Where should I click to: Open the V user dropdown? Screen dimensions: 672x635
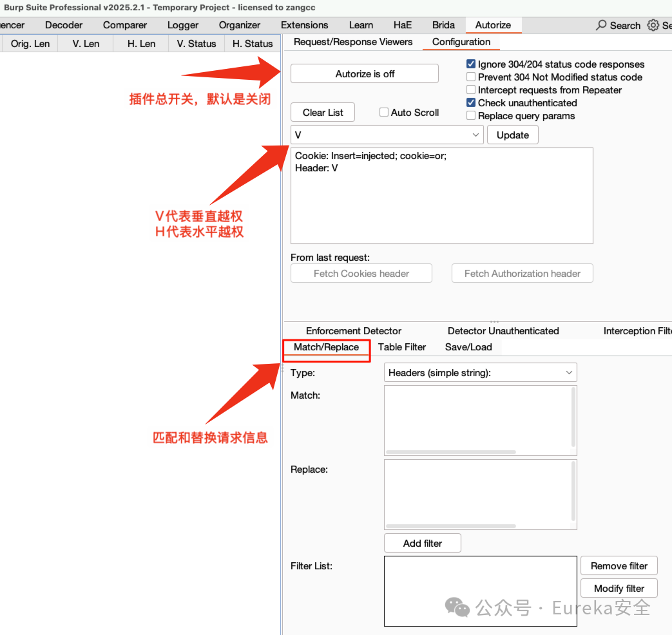point(387,135)
